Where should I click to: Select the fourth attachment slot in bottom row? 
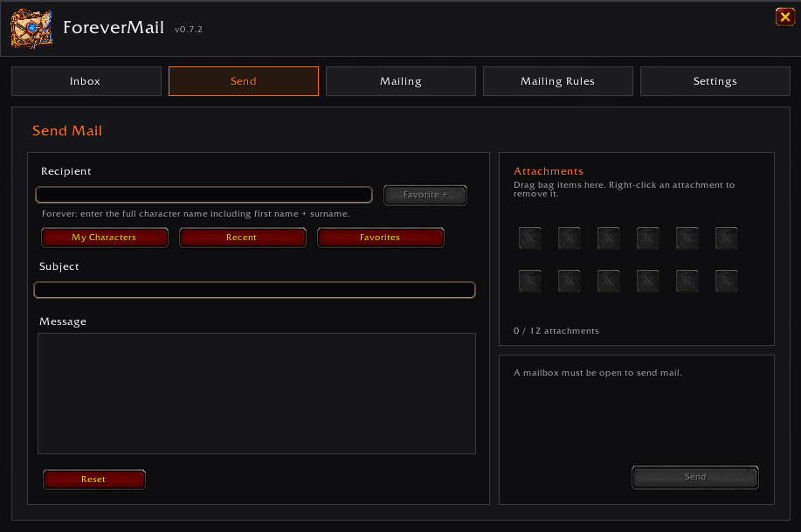pos(648,281)
